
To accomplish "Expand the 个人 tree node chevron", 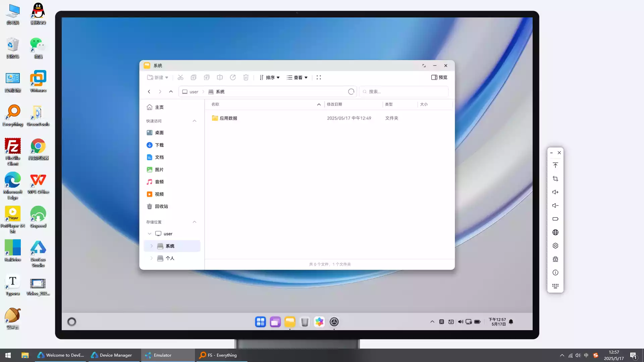I will pyautogui.click(x=152, y=258).
